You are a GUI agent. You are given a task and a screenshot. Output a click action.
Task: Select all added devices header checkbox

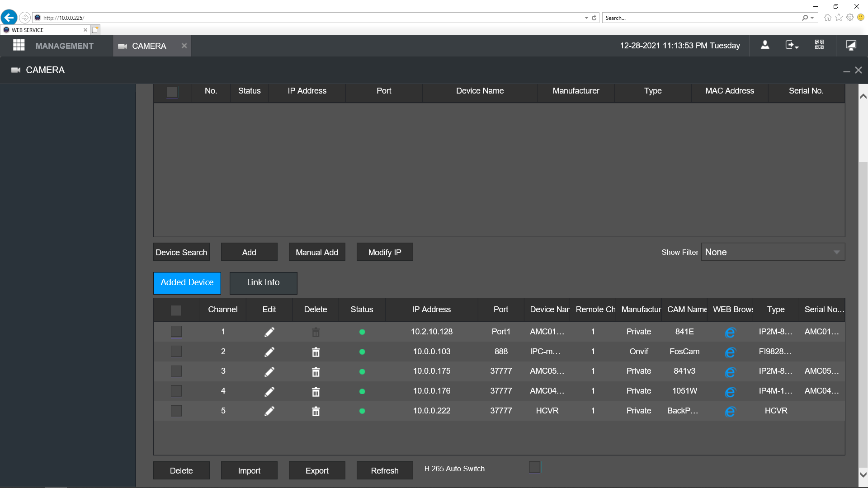176,310
